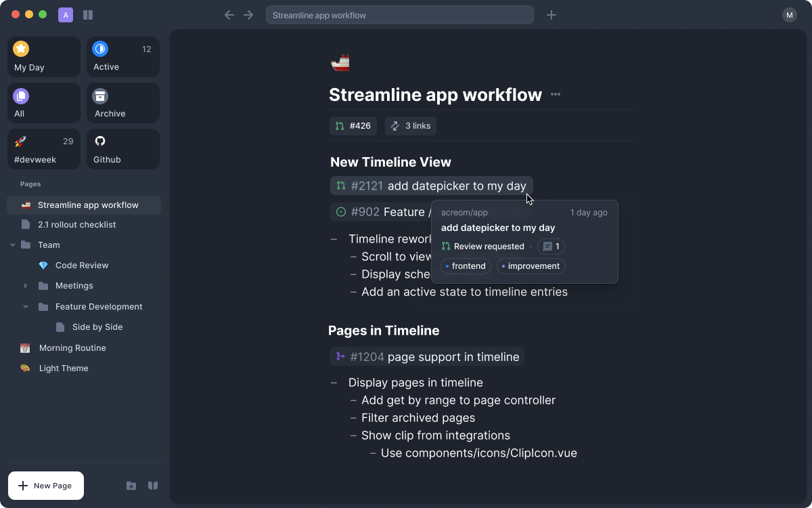This screenshot has height=508, width=812.
Task: Select Code Review in the sidebar
Action: (82, 265)
